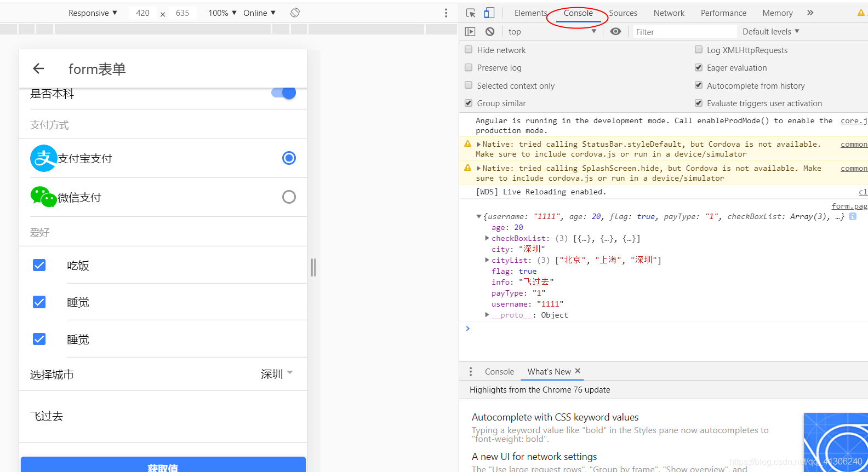Viewport: 868px width, 472px height.
Task: Enable Log XMLHttpRequests checkbox
Action: pyautogui.click(x=699, y=49)
